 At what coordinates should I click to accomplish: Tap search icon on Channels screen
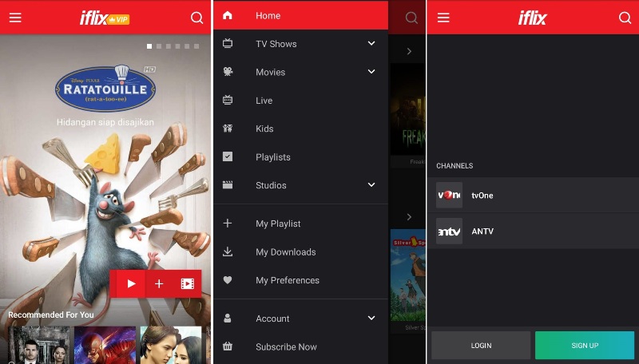(625, 18)
